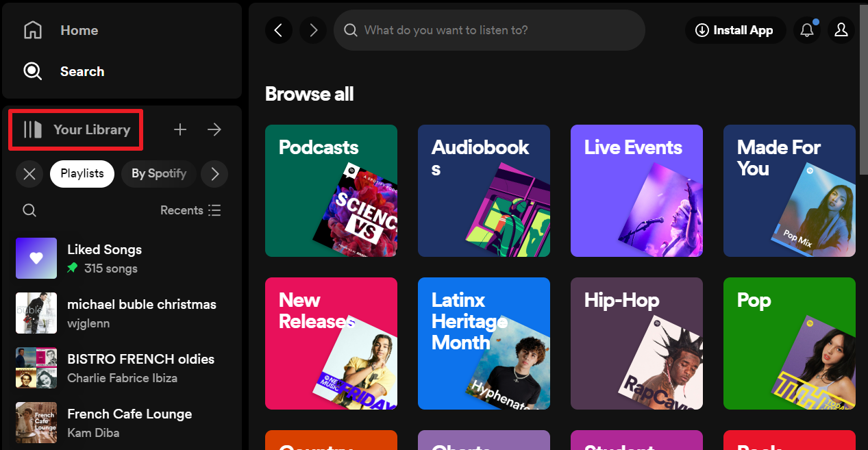Open the Podcasts browse category
The image size is (868, 450).
pos(331,190)
